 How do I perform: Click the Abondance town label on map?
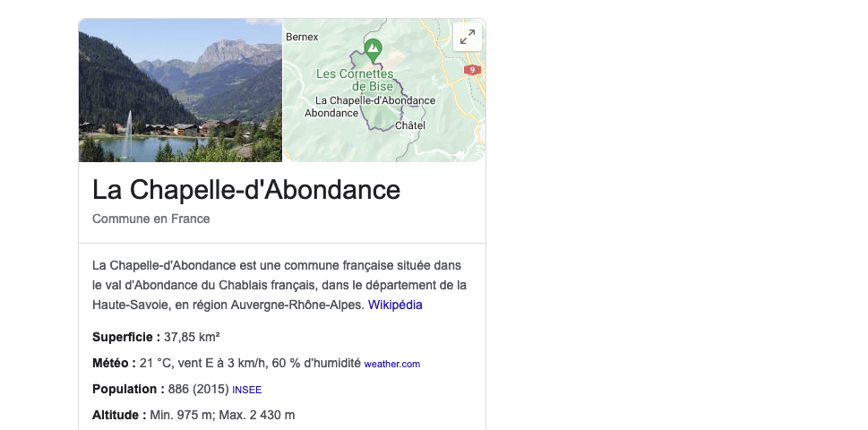coord(331,114)
